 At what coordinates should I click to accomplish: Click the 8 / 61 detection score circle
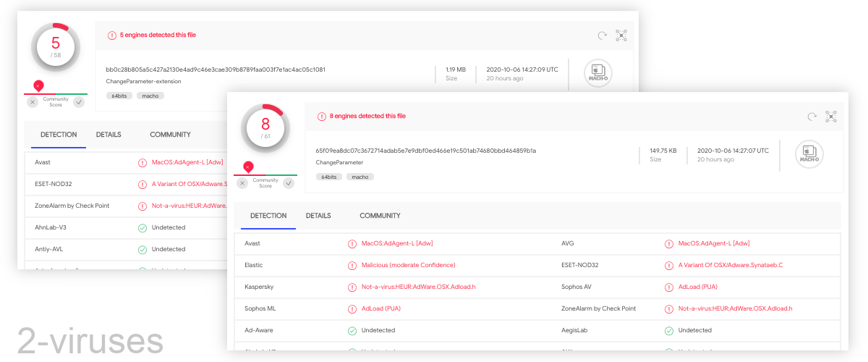[265, 128]
